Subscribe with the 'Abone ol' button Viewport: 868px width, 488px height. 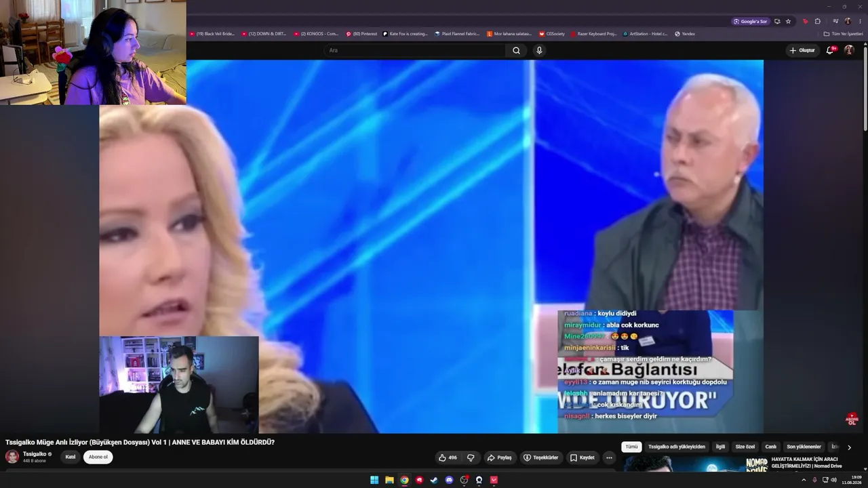pos(98,457)
